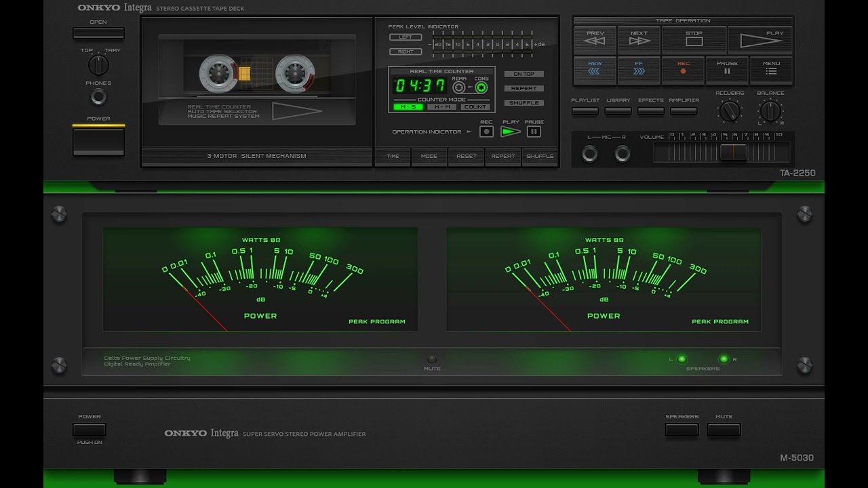Open the LIBRARY panel
Viewport: 868px width, 488px height.
(618, 110)
